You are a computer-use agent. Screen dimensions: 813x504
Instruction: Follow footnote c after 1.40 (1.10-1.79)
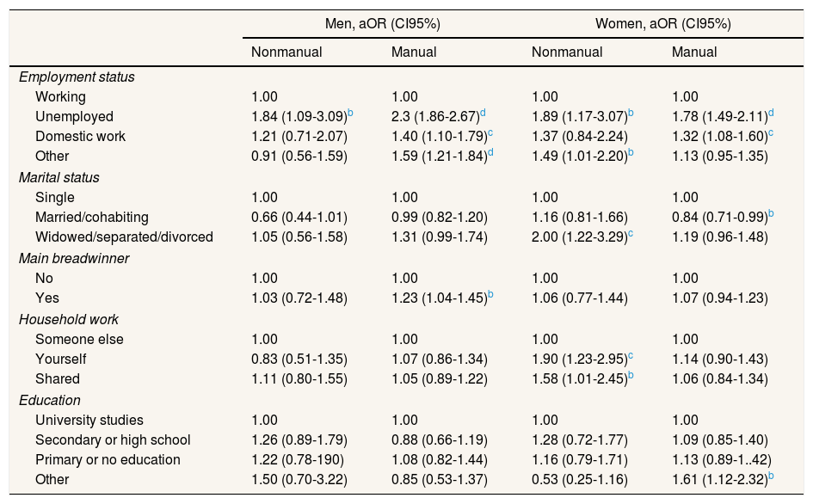490,133
